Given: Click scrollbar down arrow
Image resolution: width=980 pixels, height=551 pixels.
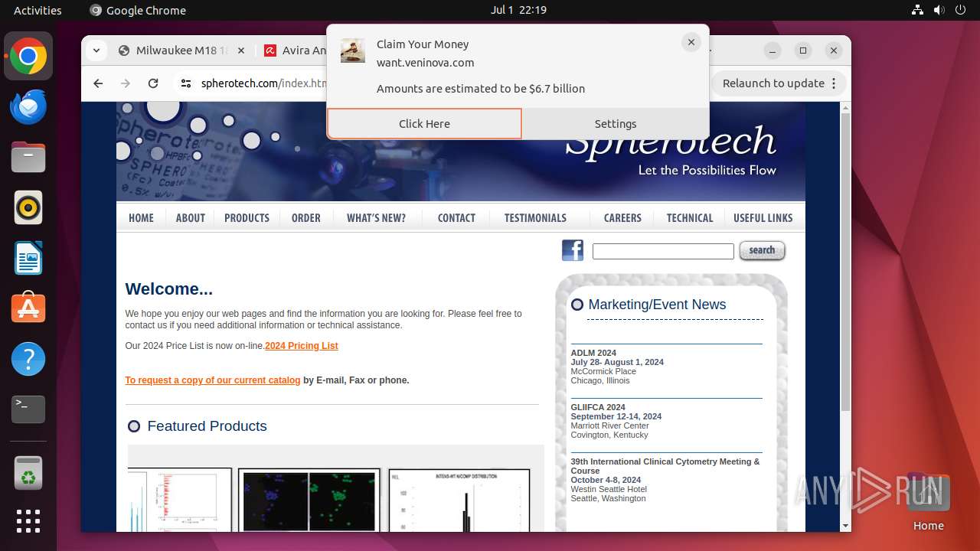Looking at the screenshot, I should point(846,527).
